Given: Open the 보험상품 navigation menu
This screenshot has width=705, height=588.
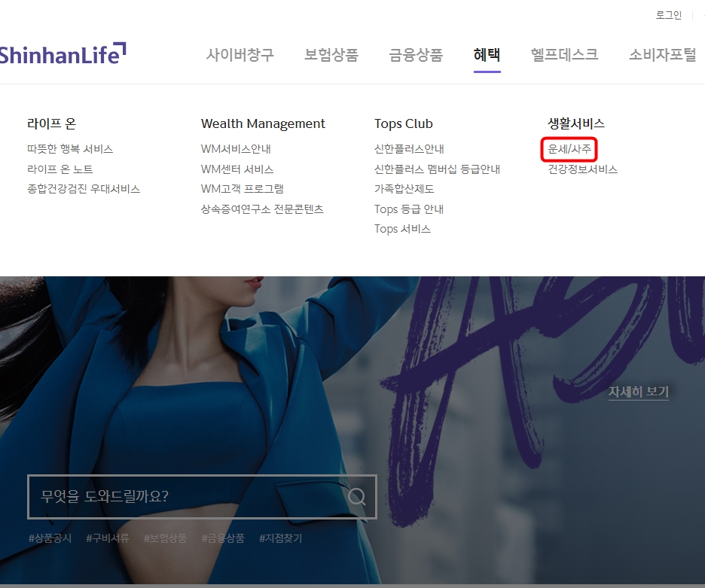Looking at the screenshot, I should click(331, 55).
